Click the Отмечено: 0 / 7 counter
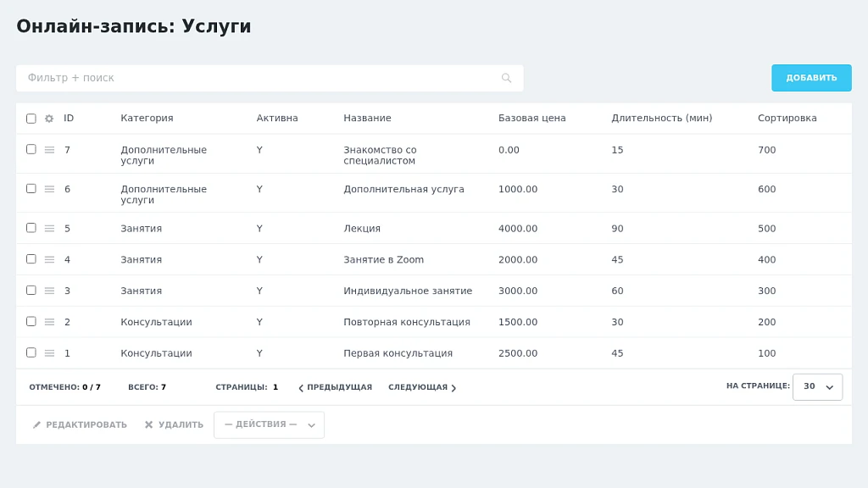868x488 pixels. 64,387
